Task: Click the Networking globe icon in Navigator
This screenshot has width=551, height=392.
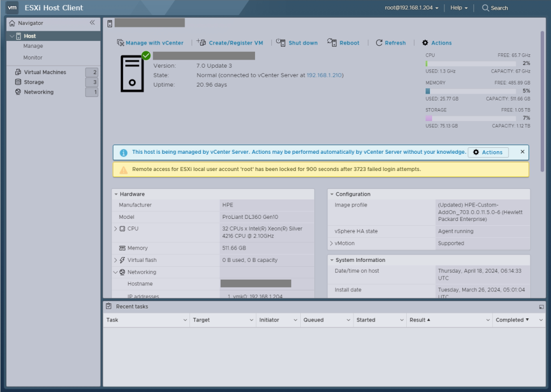Action: [18, 91]
